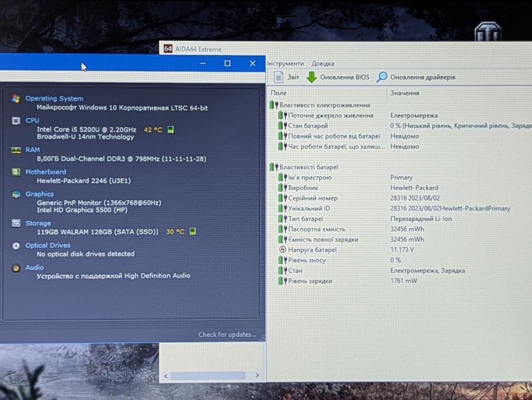Select the Властивості батареї group row

click(304, 167)
